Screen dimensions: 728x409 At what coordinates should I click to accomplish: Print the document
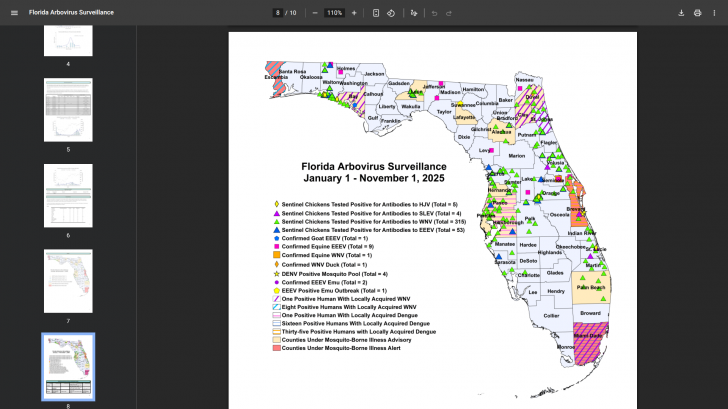(697, 13)
